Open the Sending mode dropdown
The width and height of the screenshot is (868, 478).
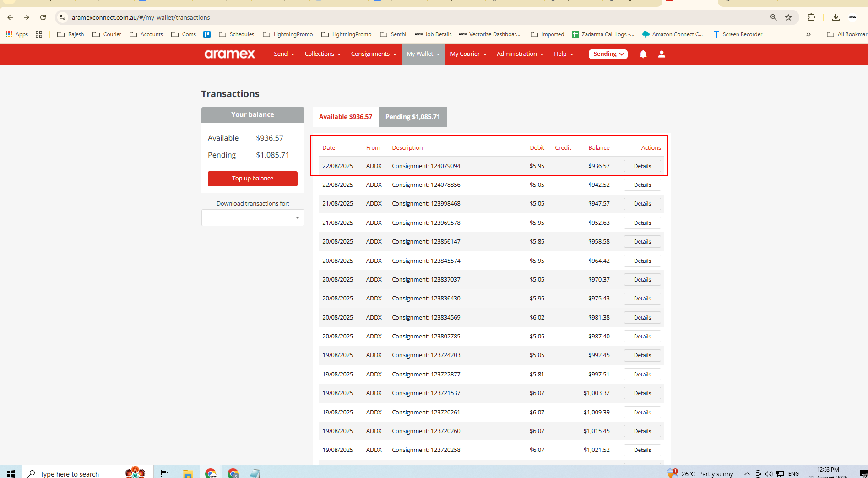coord(608,54)
